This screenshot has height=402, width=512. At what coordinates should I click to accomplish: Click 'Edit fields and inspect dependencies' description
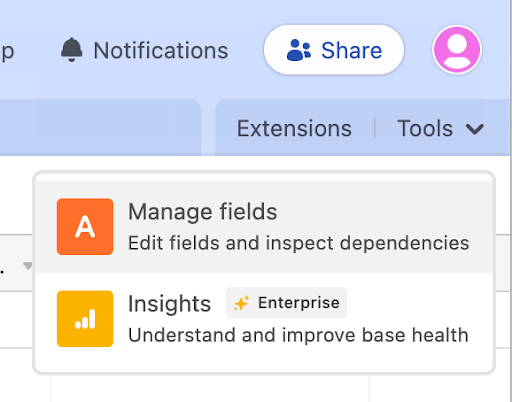[x=299, y=243]
